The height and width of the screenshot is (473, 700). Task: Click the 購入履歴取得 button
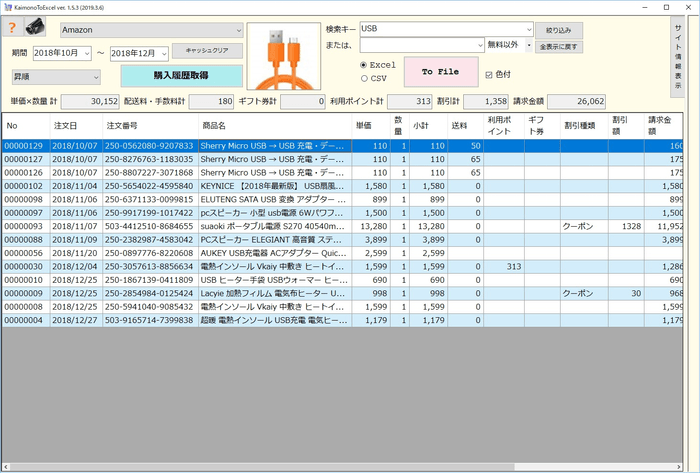tap(181, 76)
